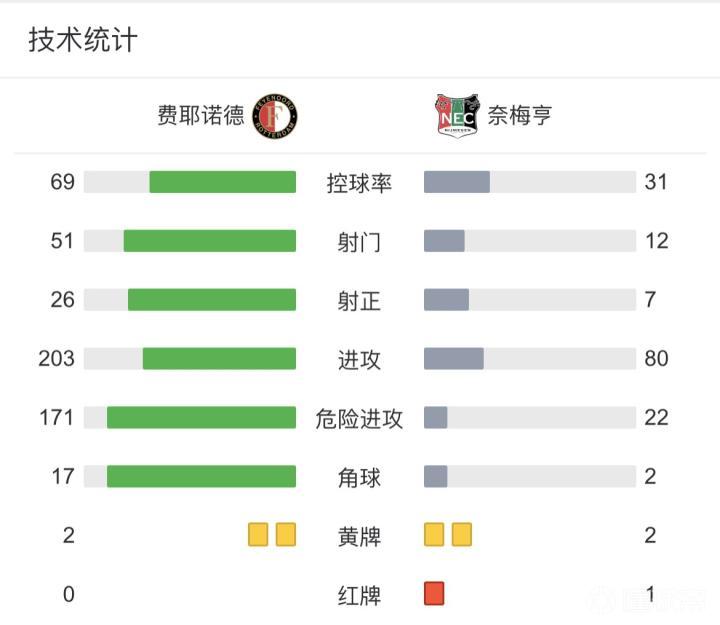Click the green 射门 bar showing 51
The image size is (720, 625).
[210, 241]
